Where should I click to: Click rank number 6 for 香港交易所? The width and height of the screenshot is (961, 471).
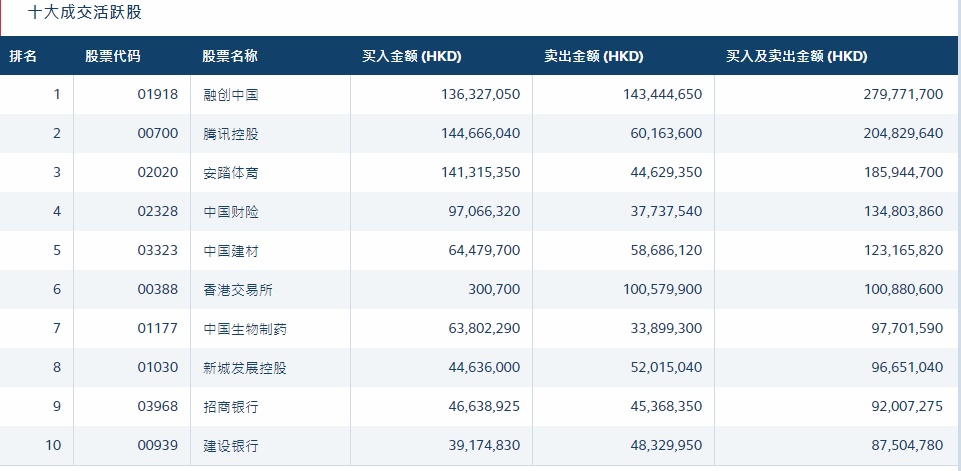coord(57,289)
